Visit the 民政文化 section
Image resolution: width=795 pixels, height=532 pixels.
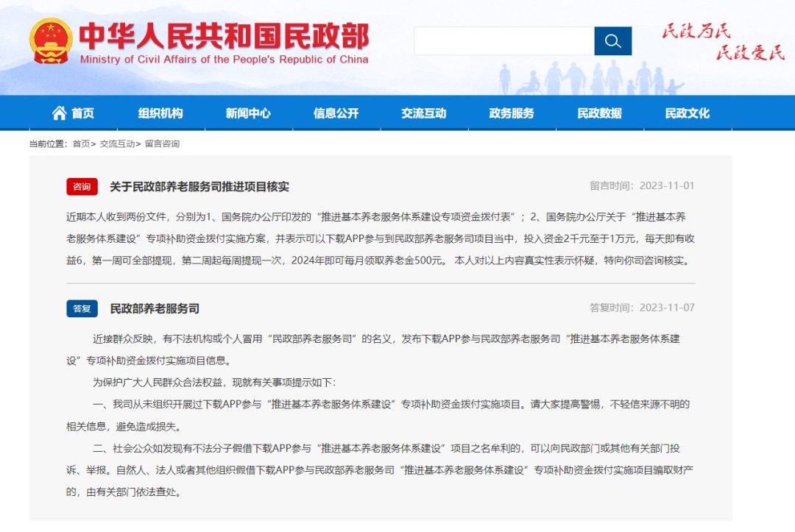tap(688, 113)
